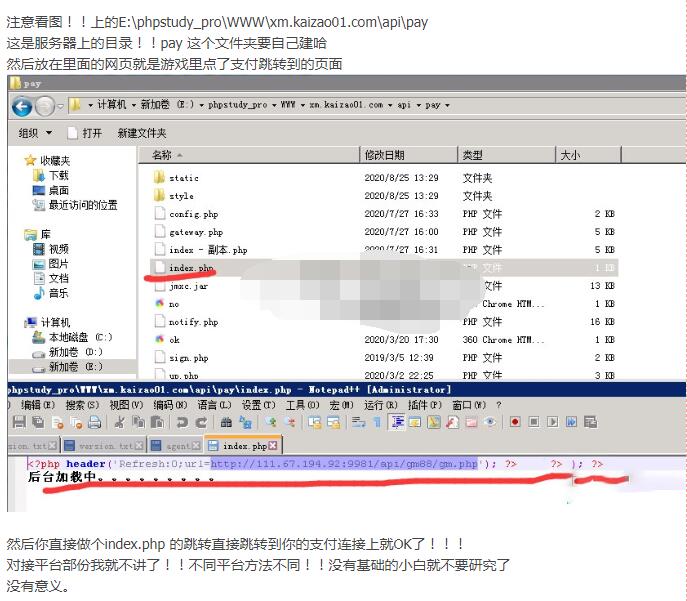Close the index.php tab in Notepad++

coord(273,446)
